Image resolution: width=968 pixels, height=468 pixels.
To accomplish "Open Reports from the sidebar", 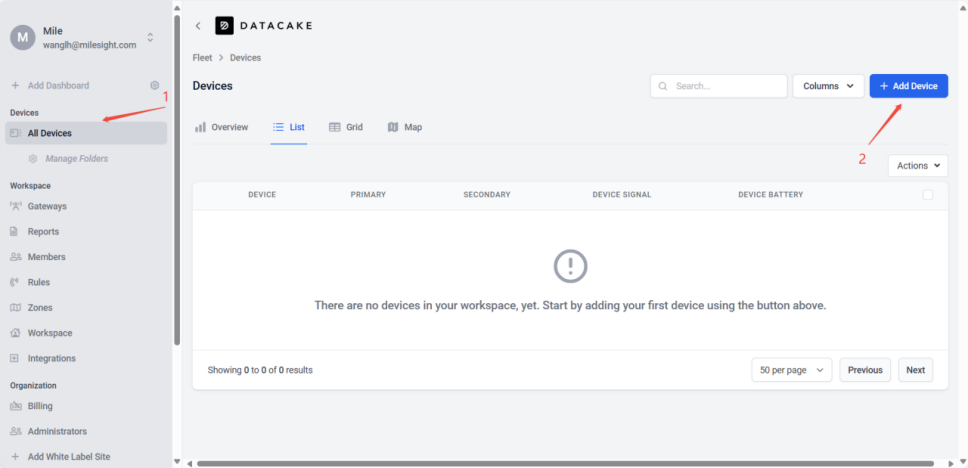I will click(x=43, y=232).
